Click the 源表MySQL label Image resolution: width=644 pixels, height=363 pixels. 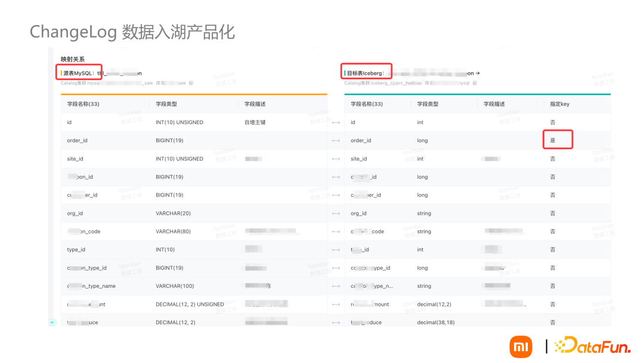coord(79,73)
